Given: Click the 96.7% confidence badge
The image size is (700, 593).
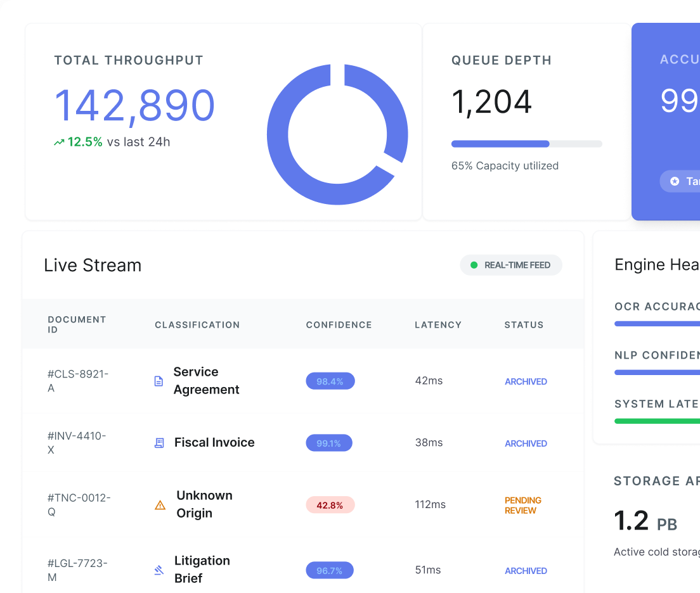Looking at the screenshot, I should (330, 570).
